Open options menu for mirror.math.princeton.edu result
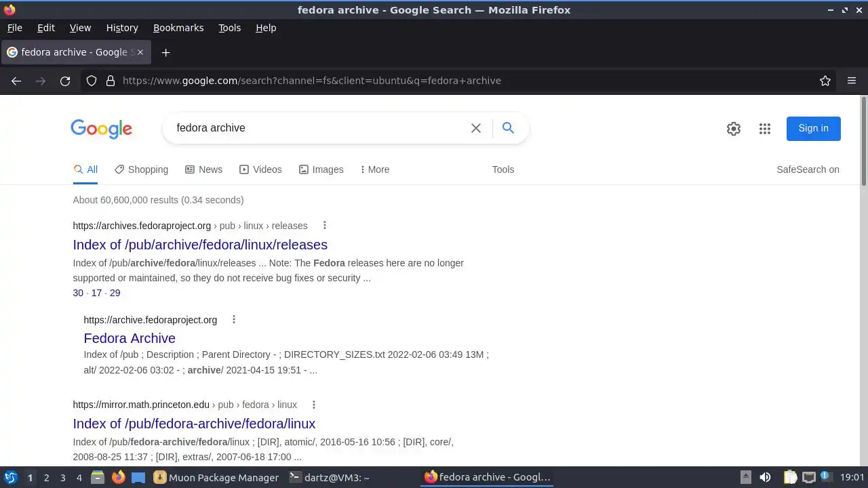 314,405
